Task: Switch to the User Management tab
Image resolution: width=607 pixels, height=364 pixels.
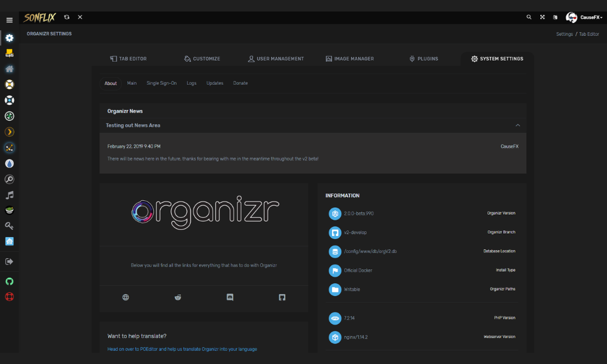Action: 276,59
